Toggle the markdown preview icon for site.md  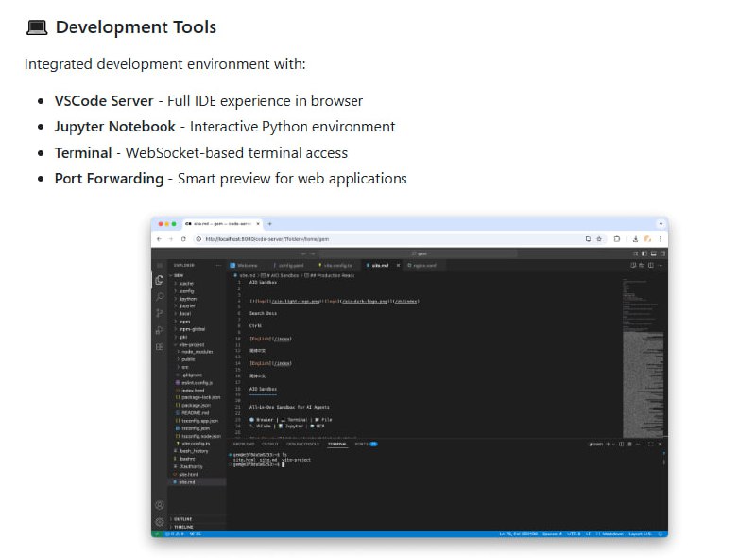click(x=633, y=265)
